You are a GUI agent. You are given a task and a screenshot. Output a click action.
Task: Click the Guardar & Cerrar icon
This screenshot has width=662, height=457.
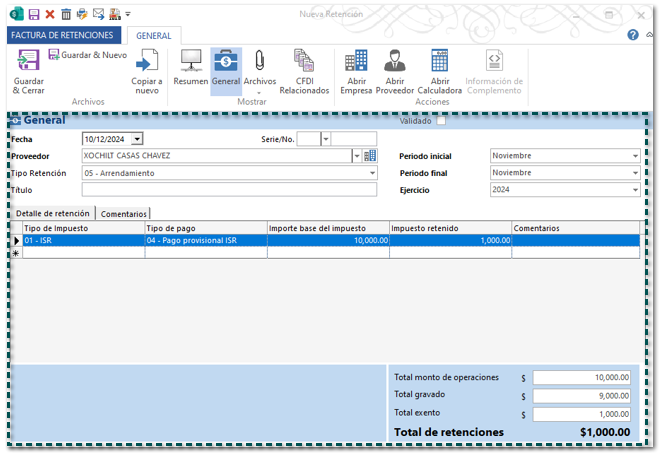tap(28, 62)
